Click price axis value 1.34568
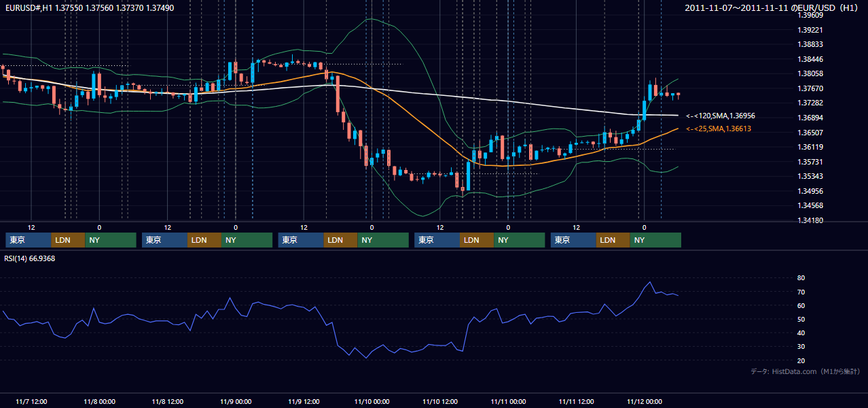This screenshot has width=868, height=408. pyautogui.click(x=810, y=205)
